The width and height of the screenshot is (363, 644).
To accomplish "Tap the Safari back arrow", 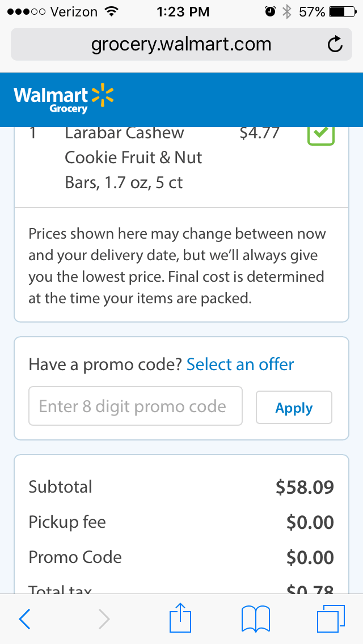I will click(24, 619).
